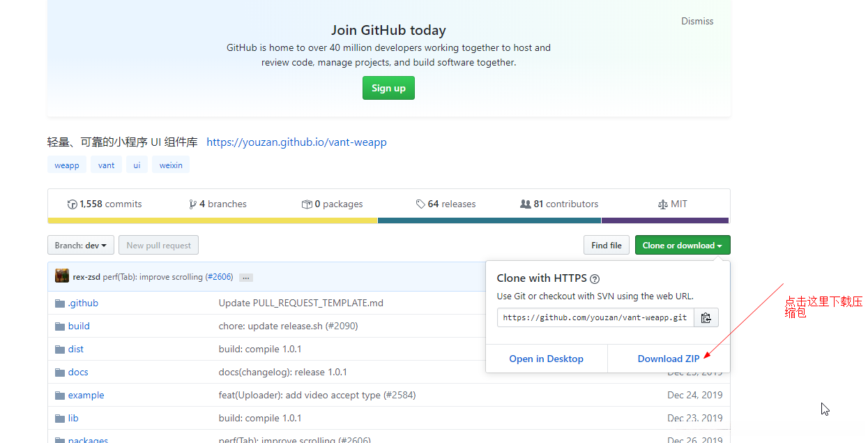
Task: Click the dist folder icon
Action: pos(60,350)
